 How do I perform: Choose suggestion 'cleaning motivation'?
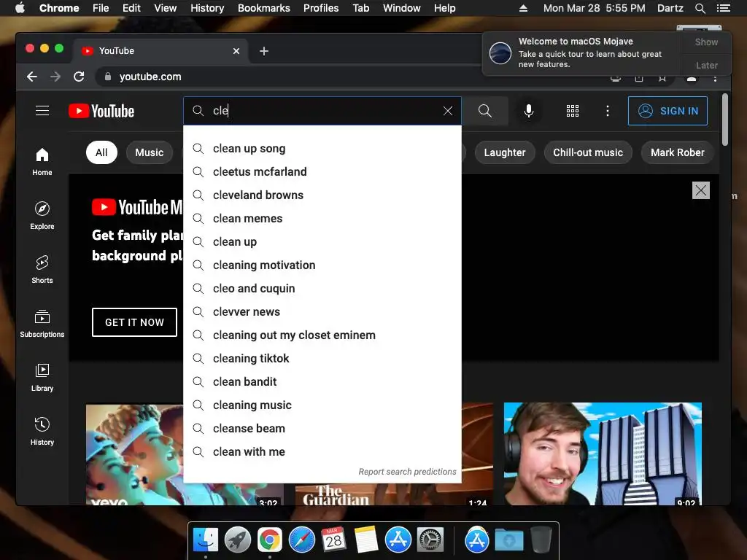[x=322, y=265]
